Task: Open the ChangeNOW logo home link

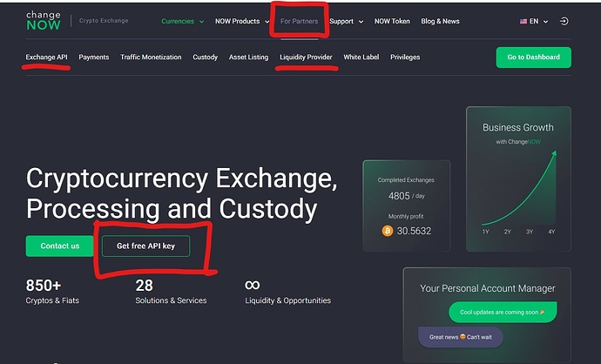Action: [44, 21]
